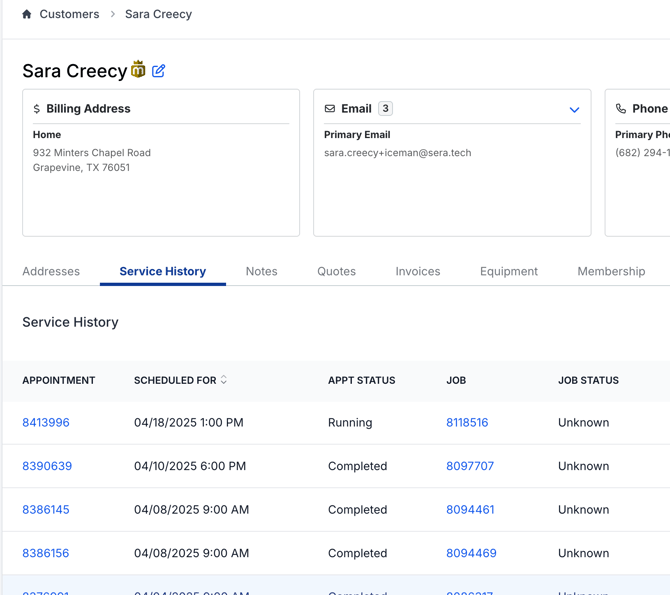Image resolution: width=670 pixels, height=595 pixels.
Task: Go to the Quotes tab
Action: coord(336,271)
